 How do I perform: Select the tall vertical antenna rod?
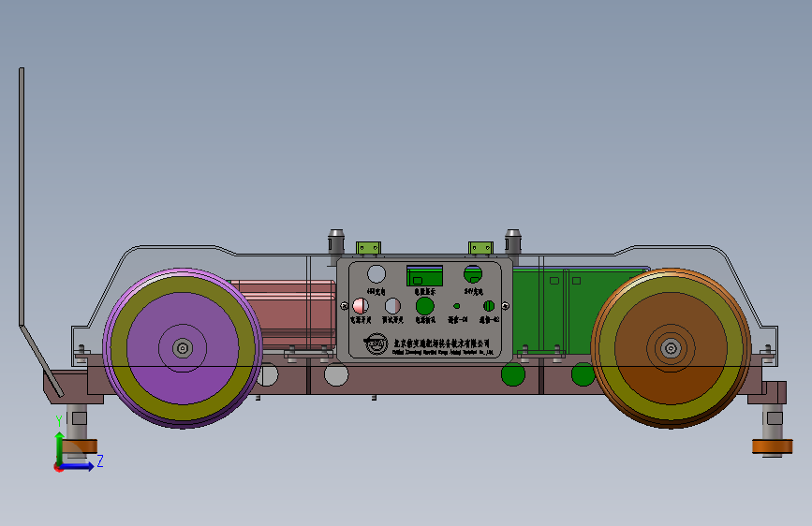point(22,197)
